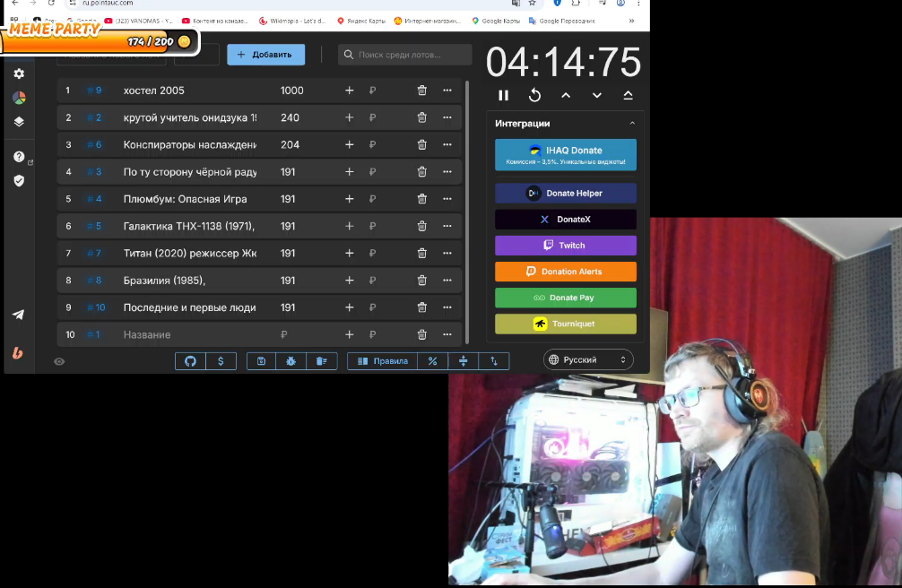902x588 pixels.
Task: Add amount to Галактика THX-1138 lot
Action: (x=349, y=226)
